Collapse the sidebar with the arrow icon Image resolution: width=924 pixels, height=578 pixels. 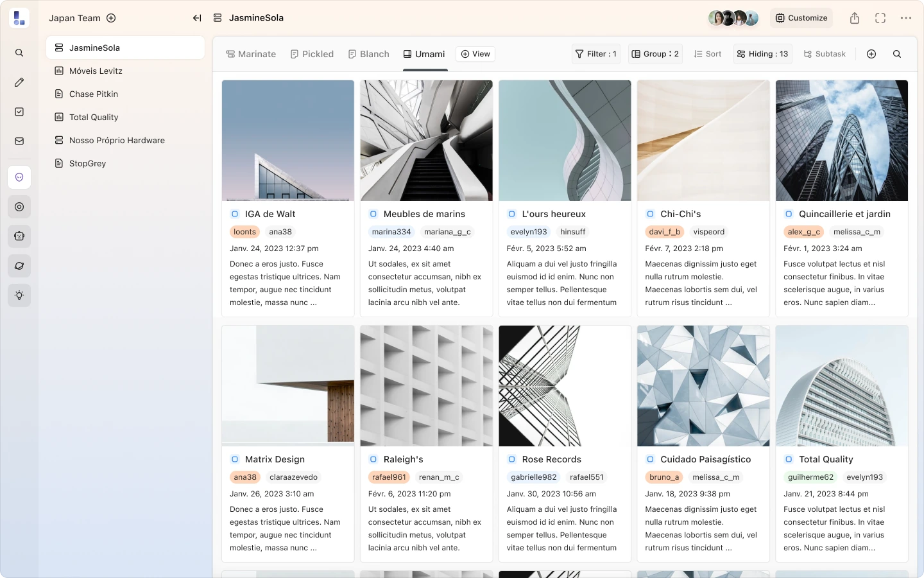point(197,18)
